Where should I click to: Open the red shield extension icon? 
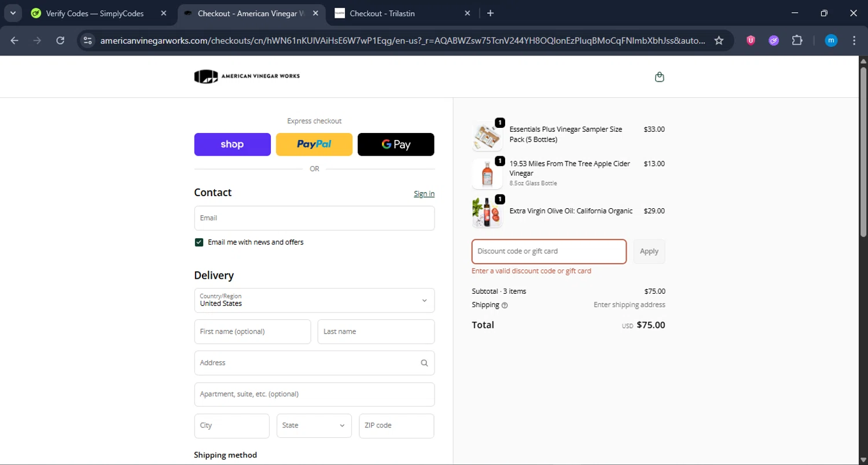(751, 40)
